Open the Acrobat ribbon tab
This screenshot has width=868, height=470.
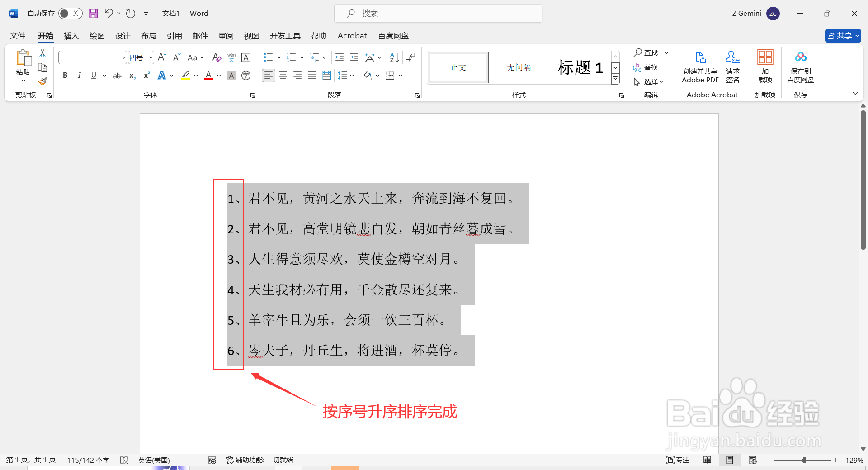[x=352, y=36]
